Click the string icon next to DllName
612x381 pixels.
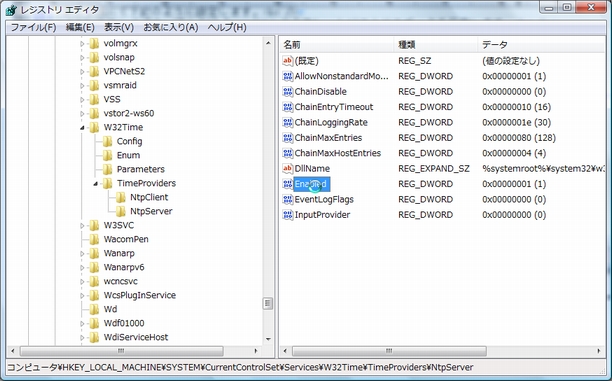click(288, 169)
